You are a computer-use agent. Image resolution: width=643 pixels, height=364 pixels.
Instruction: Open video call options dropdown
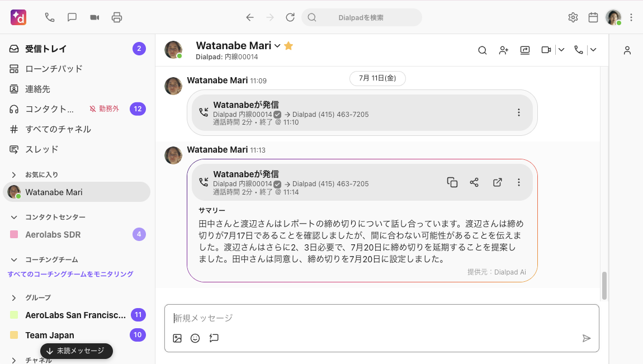561,50
